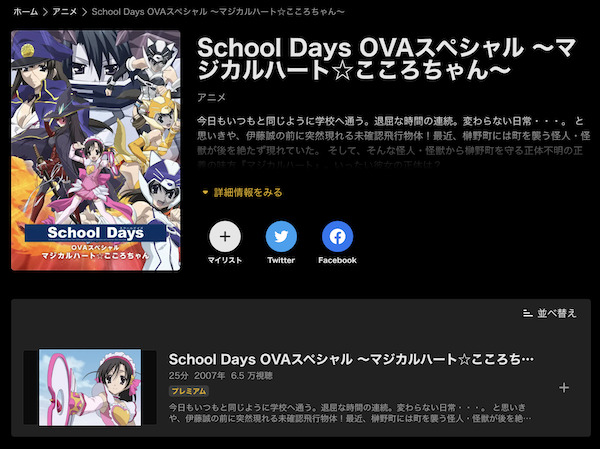
Task: Add title to My List with plus icon
Action: 225,237
